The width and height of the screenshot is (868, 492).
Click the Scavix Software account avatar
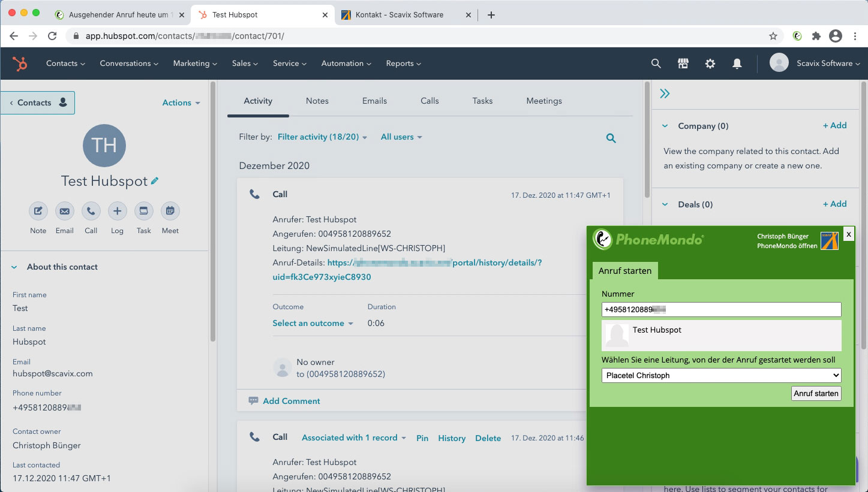point(779,64)
